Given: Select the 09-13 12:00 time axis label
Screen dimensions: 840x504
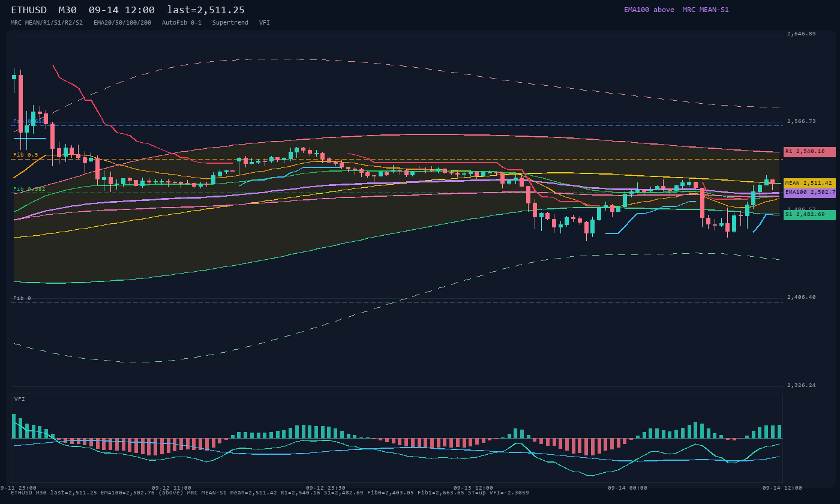Looking at the screenshot, I should [x=473, y=488].
